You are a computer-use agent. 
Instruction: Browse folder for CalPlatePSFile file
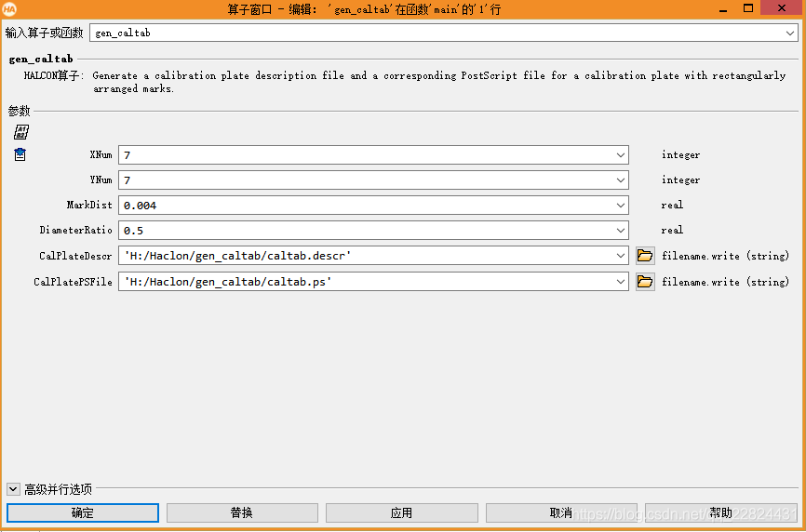(x=645, y=282)
